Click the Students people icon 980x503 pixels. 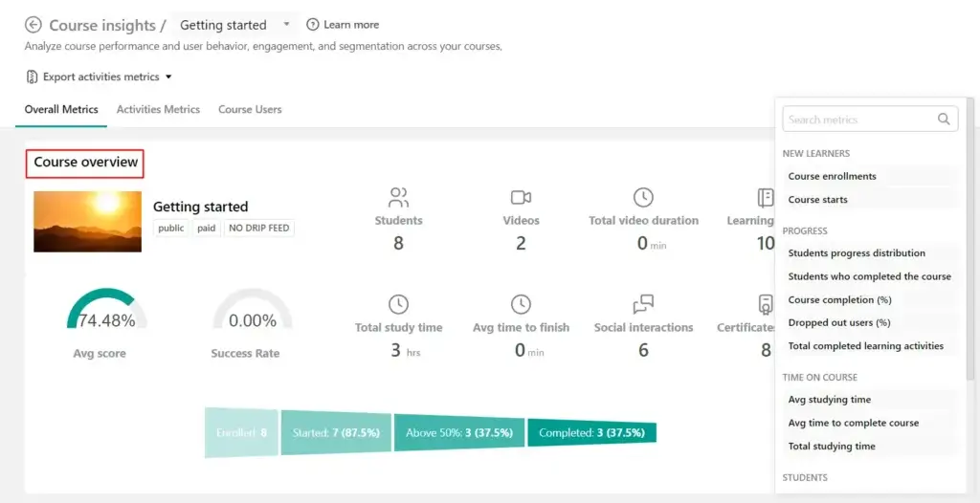(398, 198)
